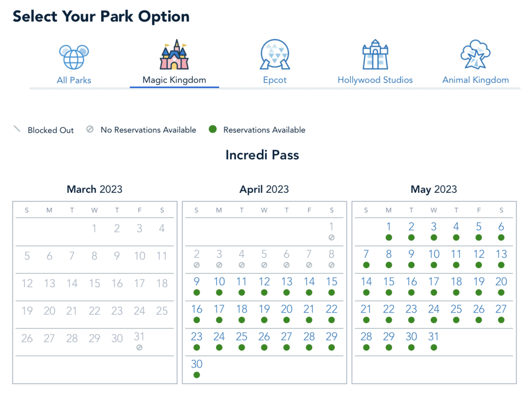Image resolution: width=532 pixels, height=396 pixels.
Task: Pick April 9 in the calendar
Action: click(197, 282)
